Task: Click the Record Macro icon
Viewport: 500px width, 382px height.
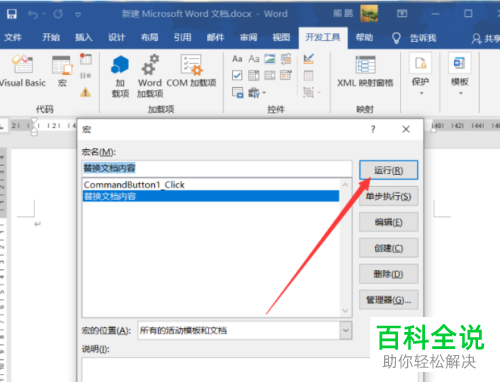Action: pos(86,59)
